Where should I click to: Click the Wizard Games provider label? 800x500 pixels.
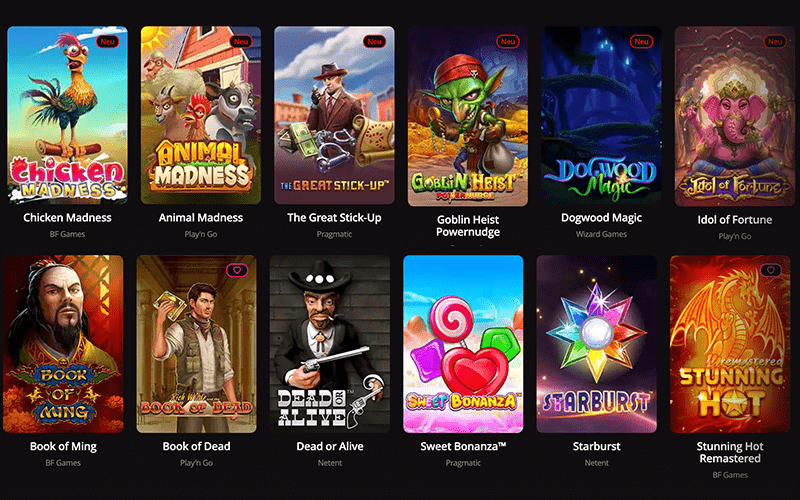pos(602,234)
